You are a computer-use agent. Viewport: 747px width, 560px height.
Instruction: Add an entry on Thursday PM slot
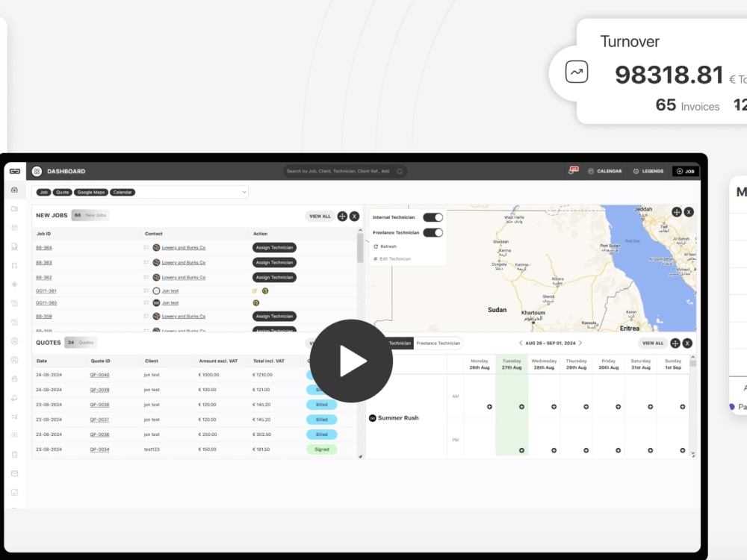coord(586,450)
